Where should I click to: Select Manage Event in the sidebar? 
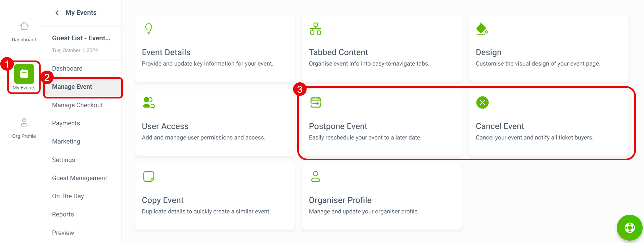coord(72,87)
